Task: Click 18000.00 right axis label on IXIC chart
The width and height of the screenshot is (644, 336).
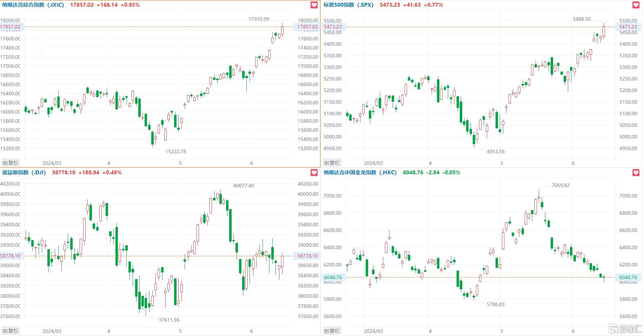Action: 308,20
